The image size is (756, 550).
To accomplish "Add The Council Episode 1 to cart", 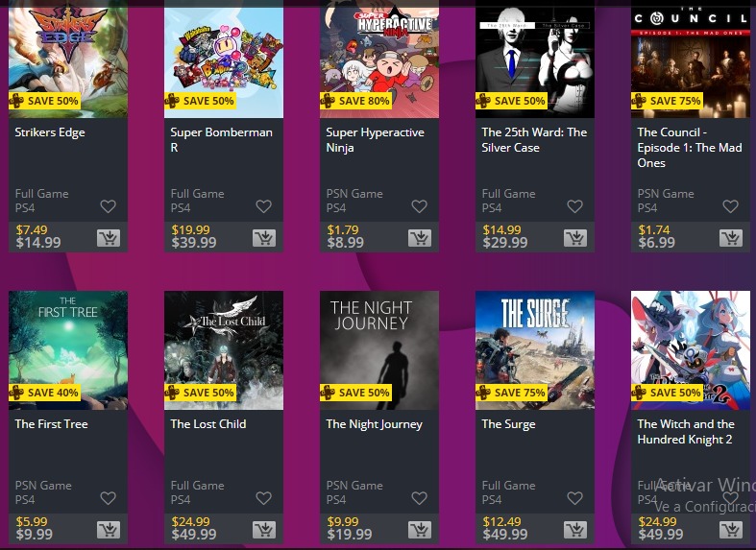I will (x=731, y=238).
